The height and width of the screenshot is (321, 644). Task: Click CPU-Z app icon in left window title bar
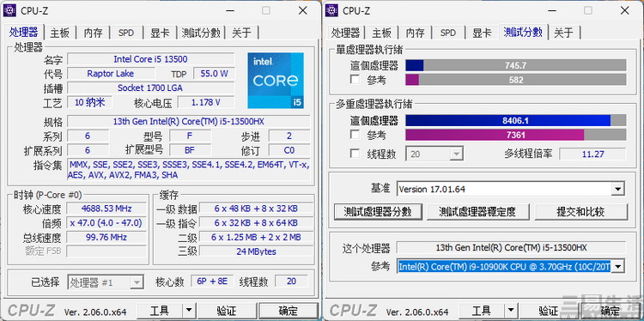tap(9, 10)
